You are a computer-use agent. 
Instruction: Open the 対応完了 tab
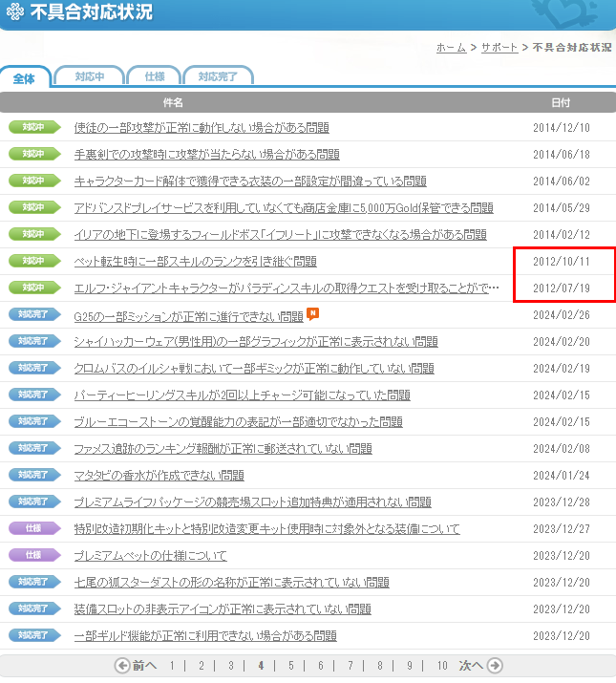tap(218, 76)
